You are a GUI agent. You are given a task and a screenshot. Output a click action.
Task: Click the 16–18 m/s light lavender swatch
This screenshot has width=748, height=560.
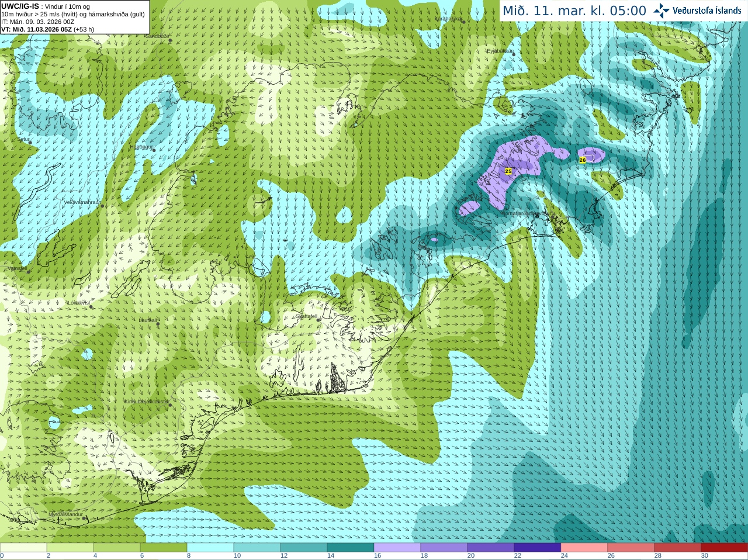click(397, 547)
